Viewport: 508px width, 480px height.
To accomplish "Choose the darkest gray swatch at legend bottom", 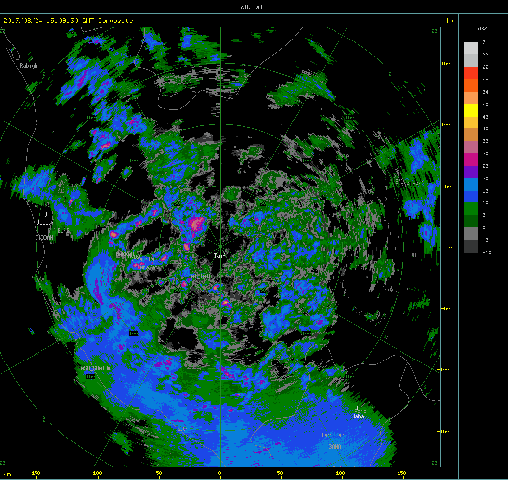I will click(x=471, y=246).
